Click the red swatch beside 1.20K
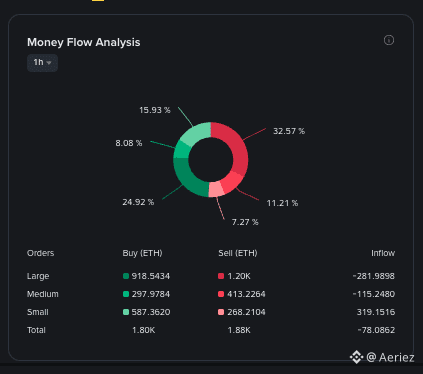The image size is (423, 374). (x=221, y=276)
